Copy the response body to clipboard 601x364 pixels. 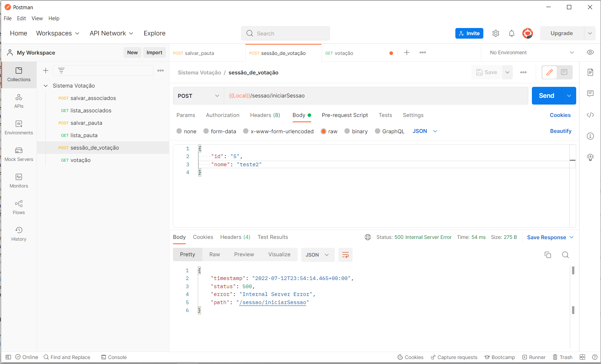(x=548, y=255)
